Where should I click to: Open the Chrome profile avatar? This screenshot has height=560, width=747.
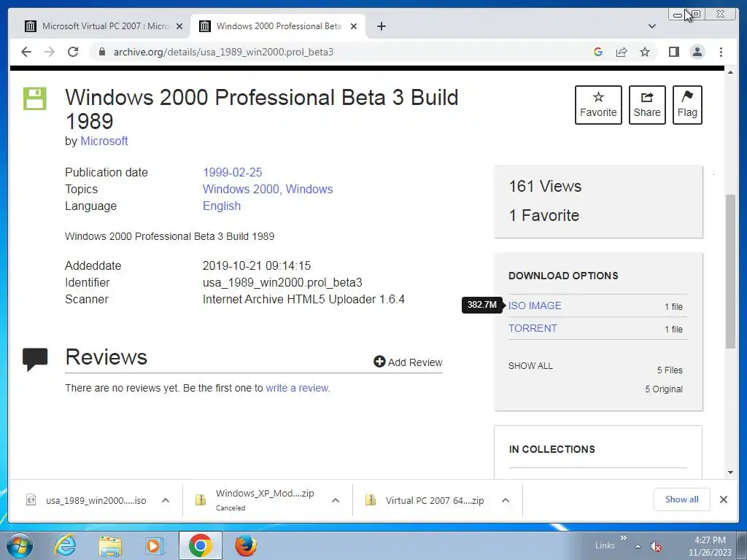[x=697, y=52]
